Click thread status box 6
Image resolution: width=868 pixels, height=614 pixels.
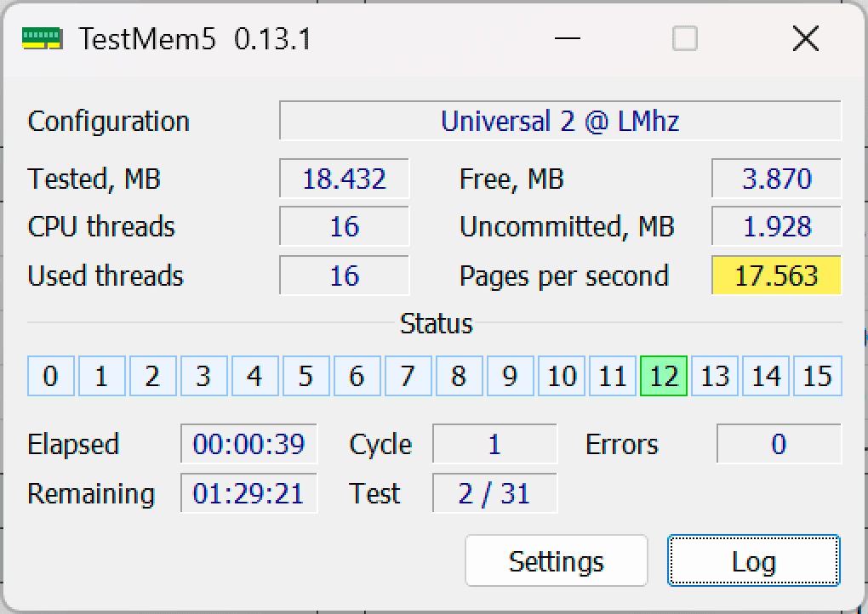pos(357,376)
